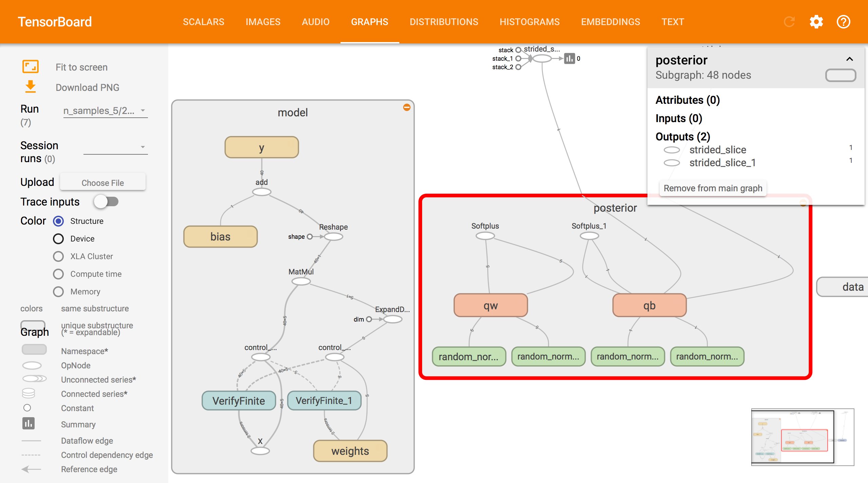Open the Run selection dropdown
The height and width of the screenshot is (483, 868).
pos(105,111)
